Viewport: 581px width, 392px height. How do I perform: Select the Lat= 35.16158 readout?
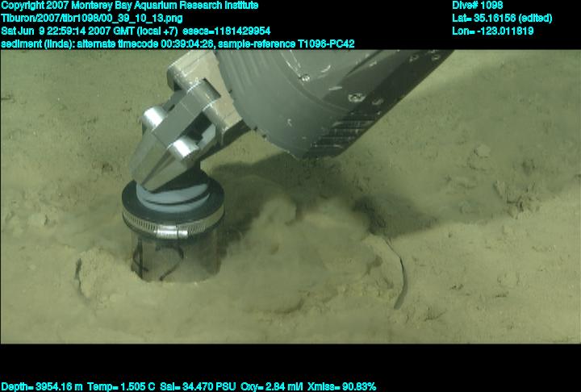pyautogui.click(x=501, y=18)
